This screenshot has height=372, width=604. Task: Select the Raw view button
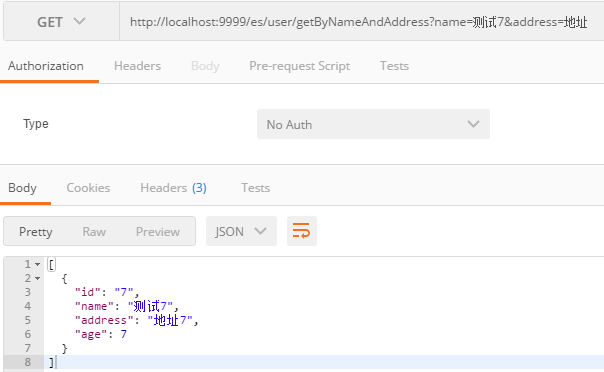coord(94,231)
